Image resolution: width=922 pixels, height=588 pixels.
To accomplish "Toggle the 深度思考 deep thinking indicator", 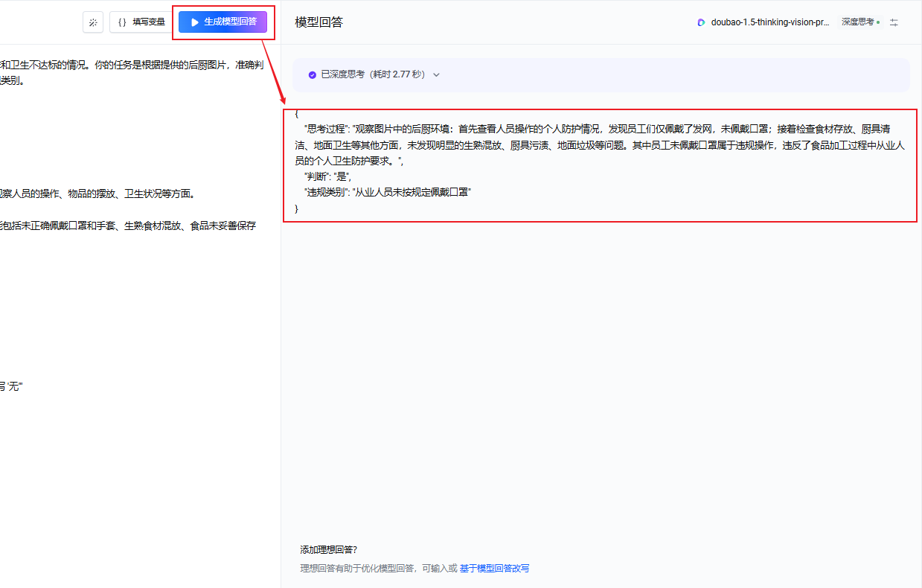I will click(861, 22).
